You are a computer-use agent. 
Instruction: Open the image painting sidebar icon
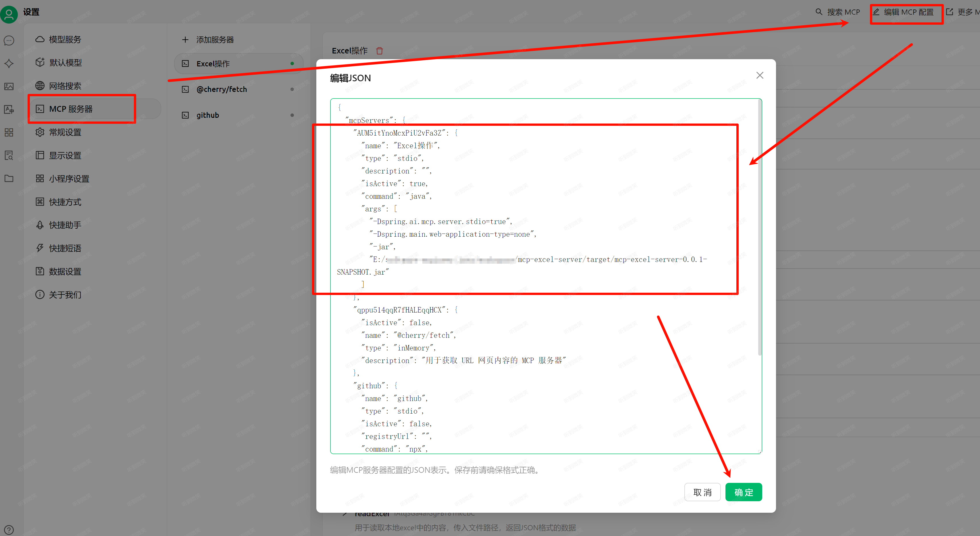click(9, 86)
